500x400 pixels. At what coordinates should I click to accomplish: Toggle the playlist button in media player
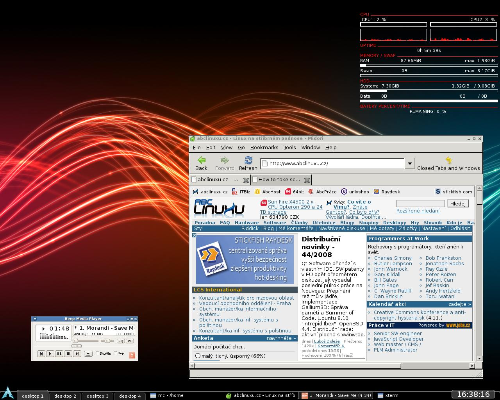pos(130,341)
